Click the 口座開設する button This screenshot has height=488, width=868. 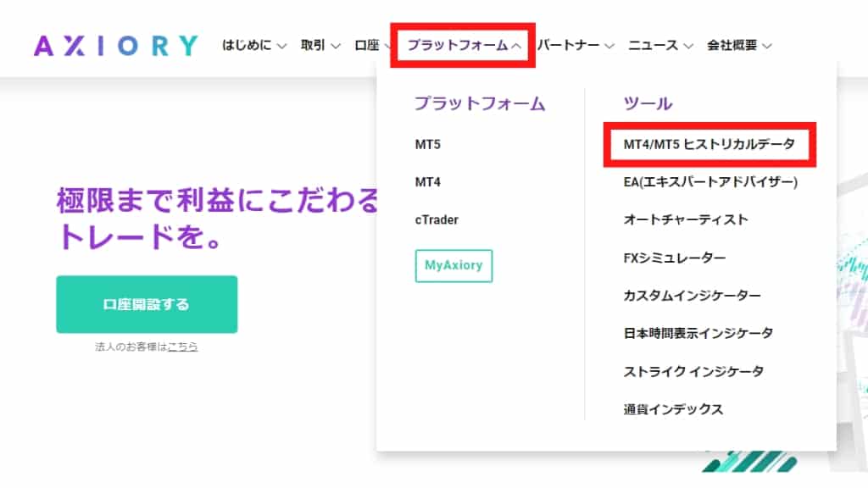(x=147, y=304)
